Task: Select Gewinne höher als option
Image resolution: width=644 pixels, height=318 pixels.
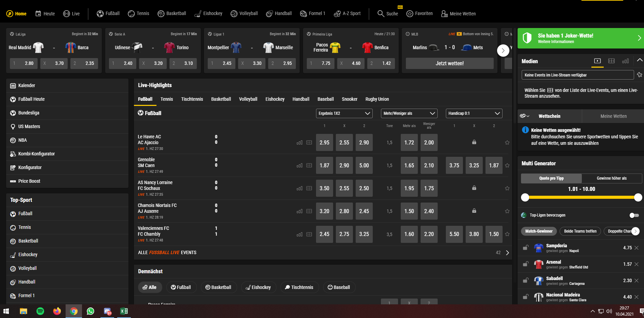Action: [612, 178]
